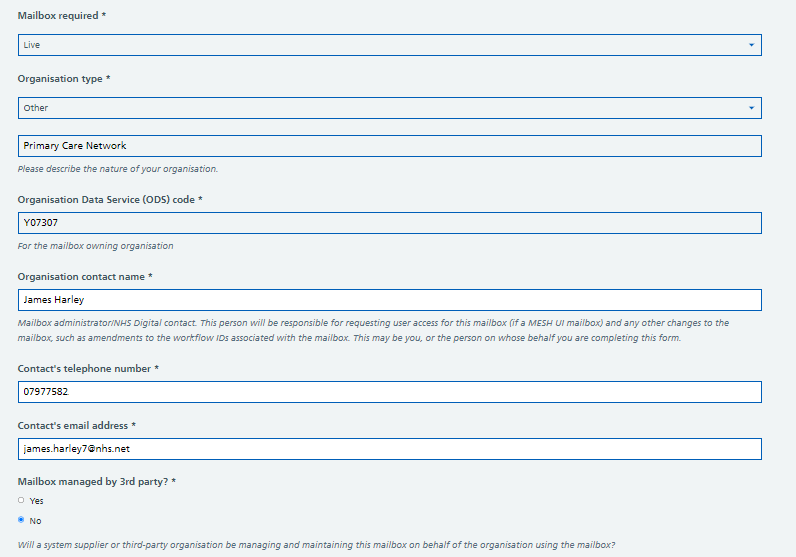
Task: Click the "Mailbox required" field label
Action: click(60, 16)
